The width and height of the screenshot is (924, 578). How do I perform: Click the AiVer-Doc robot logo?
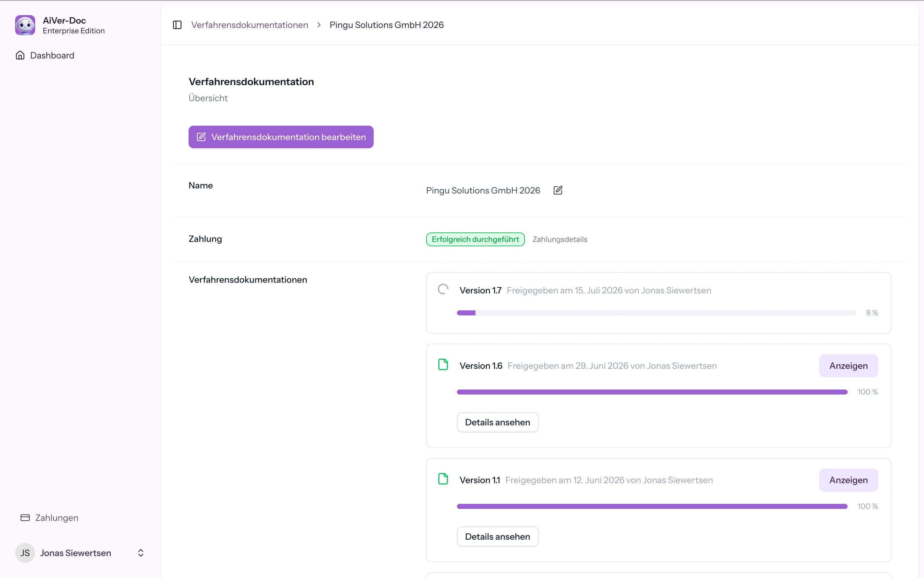pyautogui.click(x=25, y=25)
